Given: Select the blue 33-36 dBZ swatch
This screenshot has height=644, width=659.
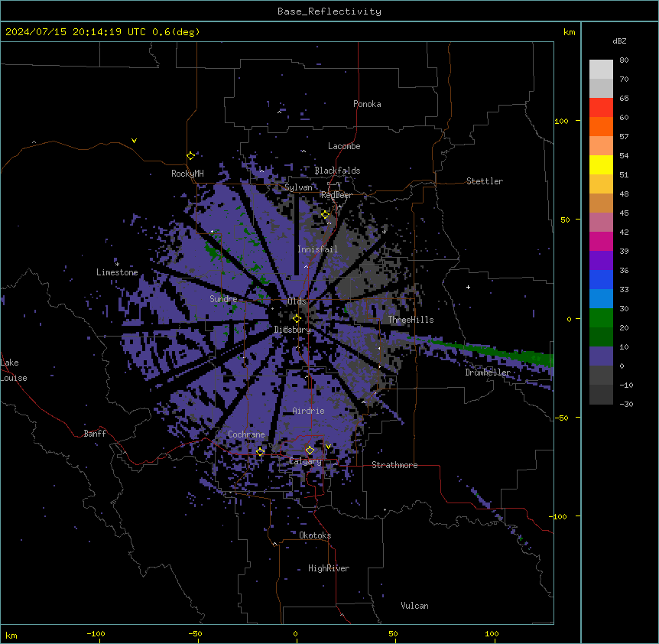Looking at the screenshot, I should click(x=601, y=279).
